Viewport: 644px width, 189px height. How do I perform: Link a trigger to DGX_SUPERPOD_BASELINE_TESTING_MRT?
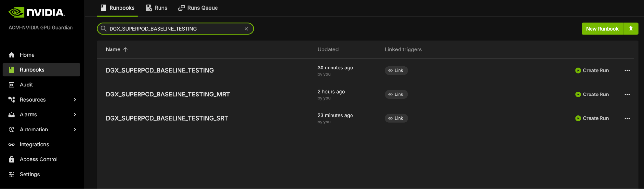[x=396, y=94]
